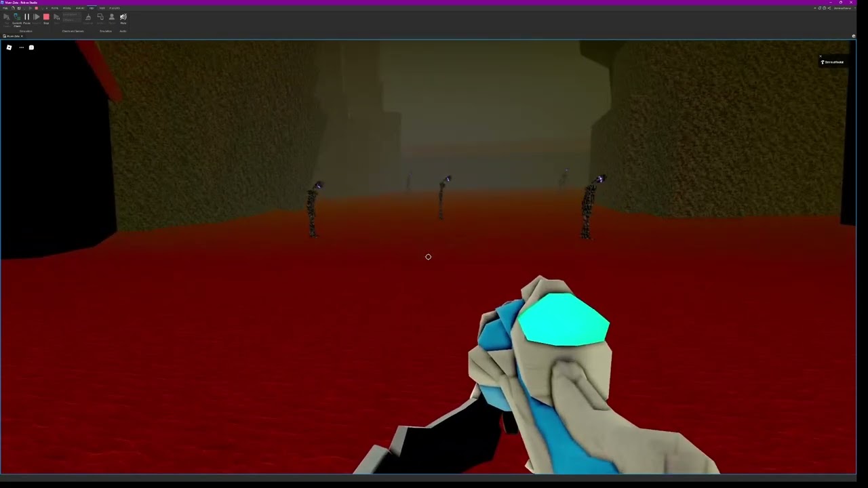Mute the game audio
Screen dimensions: 868x488
[123, 17]
